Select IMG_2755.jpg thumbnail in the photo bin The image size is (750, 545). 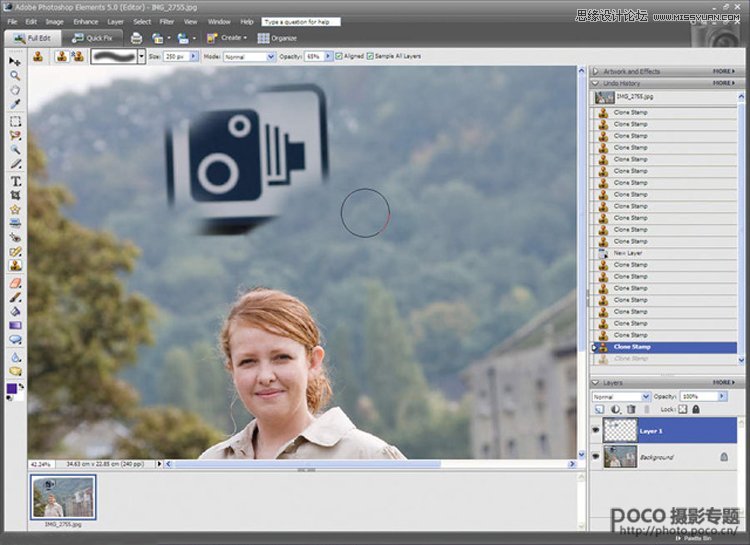[x=63, y=497]
